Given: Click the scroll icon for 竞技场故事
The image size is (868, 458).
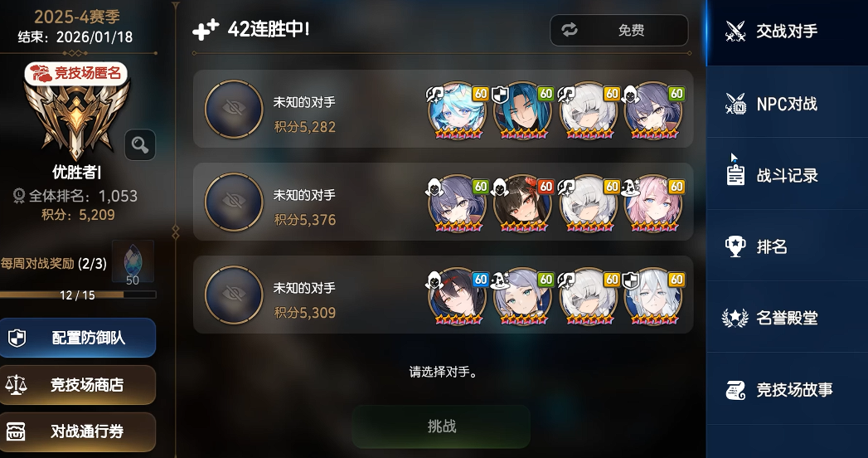Looking at the screenshot, I should point(735,389).
